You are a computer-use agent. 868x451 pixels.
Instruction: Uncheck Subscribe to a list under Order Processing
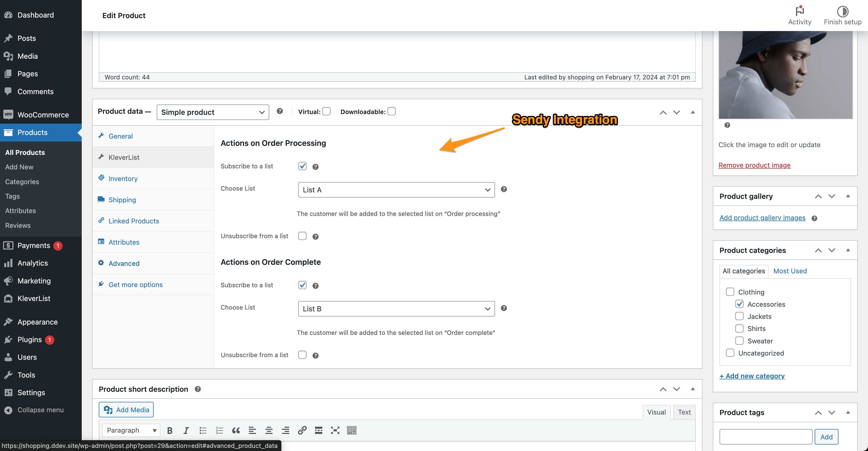coord(302,166)
